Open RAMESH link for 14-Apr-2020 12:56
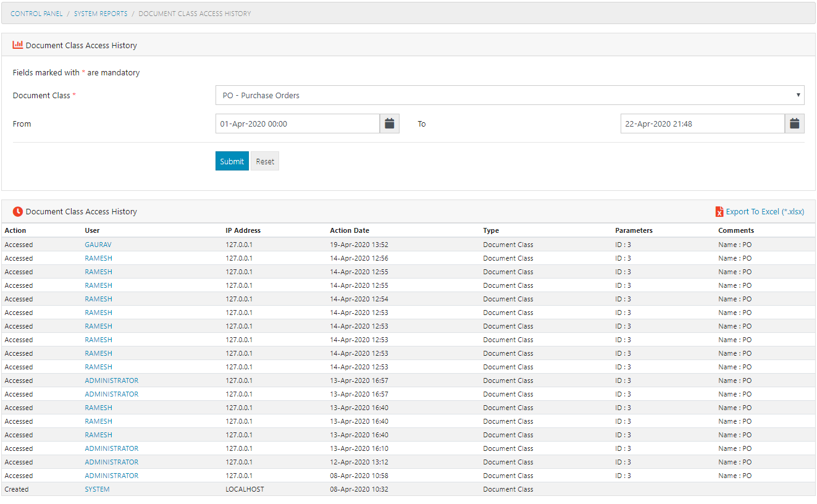Image resolution: width=817 pixels, height=504 pixels. [98, 258]
